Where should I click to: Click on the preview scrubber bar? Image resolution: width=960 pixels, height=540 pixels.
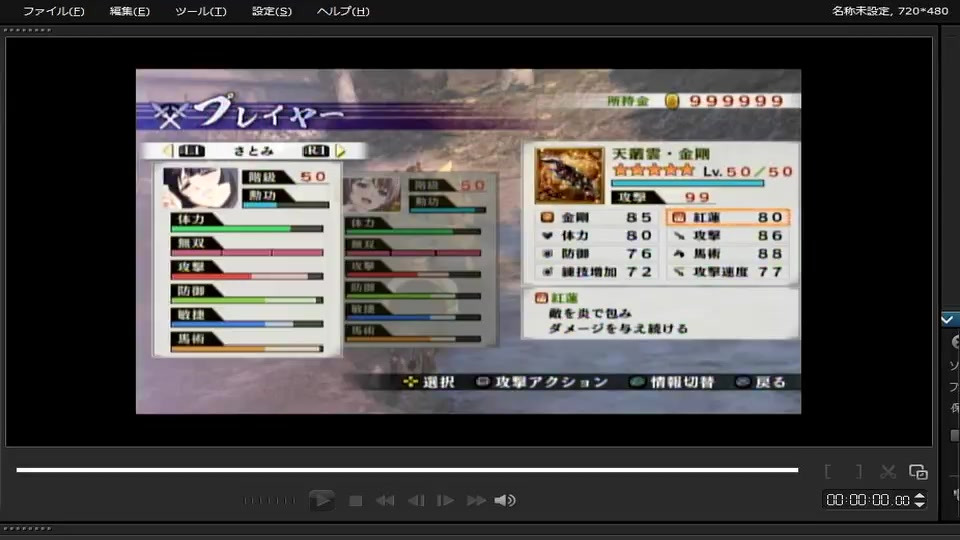coord(407,470)
